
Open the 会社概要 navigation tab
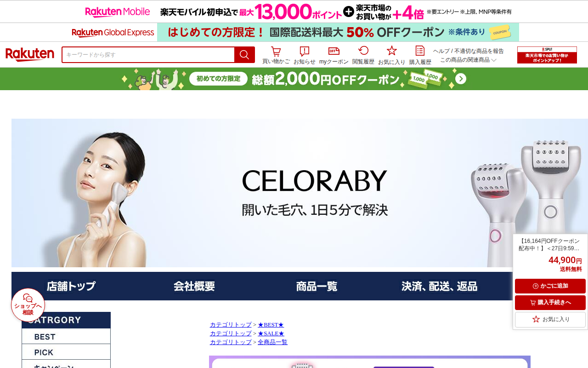click(x=194, y=286)
